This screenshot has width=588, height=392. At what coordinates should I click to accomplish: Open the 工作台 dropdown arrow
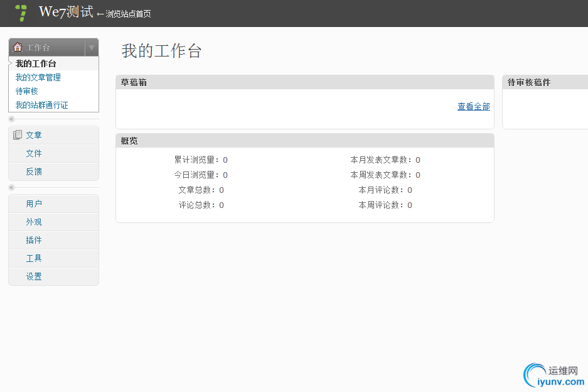pos(92,46)
